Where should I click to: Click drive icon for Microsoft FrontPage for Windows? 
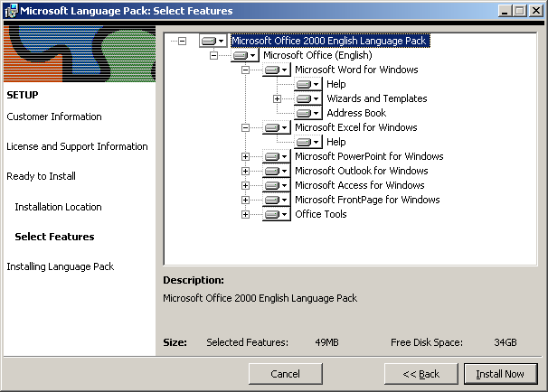coord(276,200)
